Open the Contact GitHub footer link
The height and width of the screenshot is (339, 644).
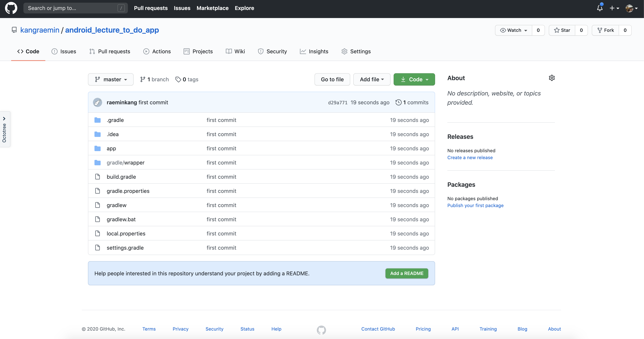[378, 329]
